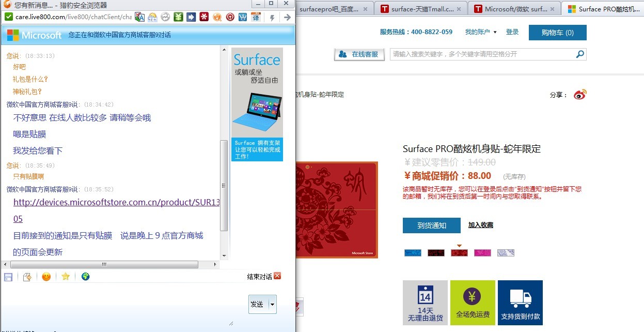Click the red snake-year skin product image
644x332 pixels.
pyautogui.click(x=337, y=210)
